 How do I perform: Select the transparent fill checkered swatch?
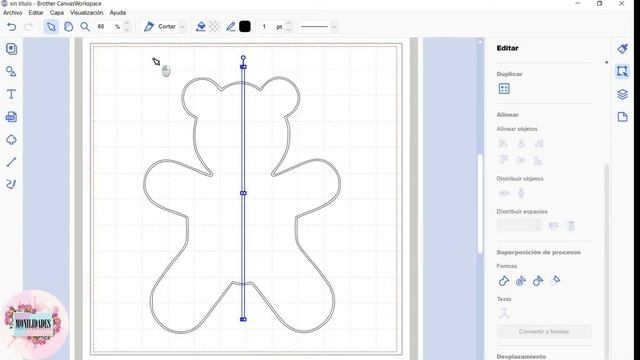(x=215, y=27)
